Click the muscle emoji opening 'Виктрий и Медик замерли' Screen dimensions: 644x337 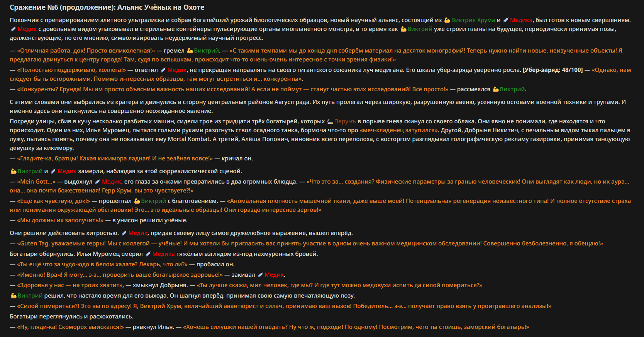[x=14, y=171]
